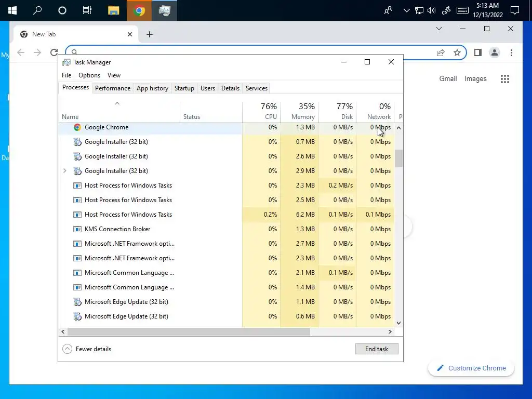Open taskbar search magnifier
Image resolution: width=532 pixels, height=399 pixels.
click(x=37, y=10)
